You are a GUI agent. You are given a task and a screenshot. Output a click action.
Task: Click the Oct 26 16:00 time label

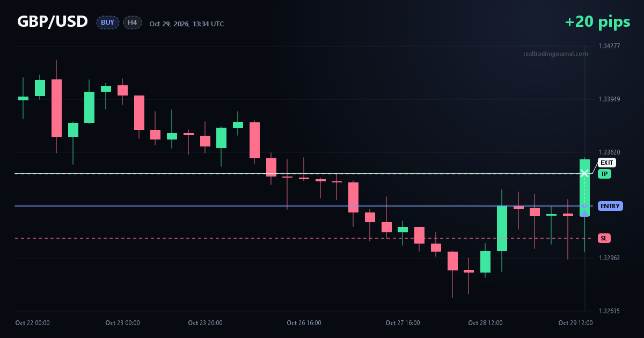tap(304, 323)
